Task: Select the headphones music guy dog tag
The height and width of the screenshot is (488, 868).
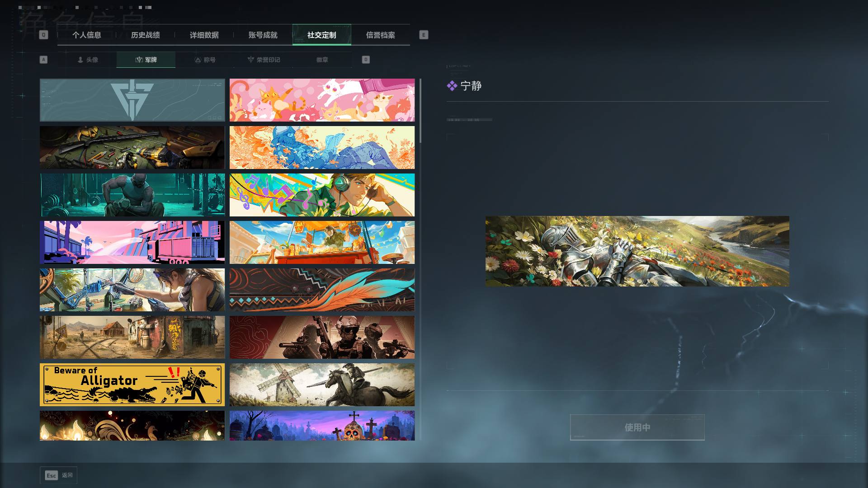Action: pyautogui.click(x=322, y=195)
